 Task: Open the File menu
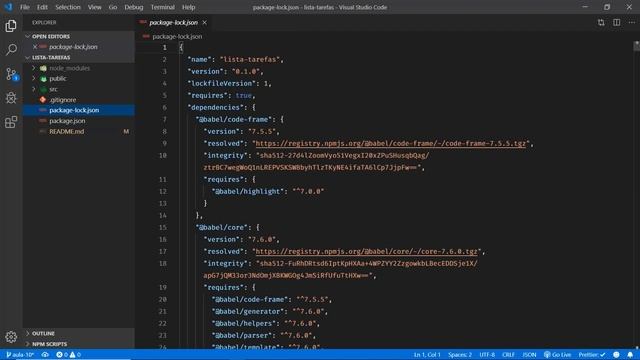(25, 7)
